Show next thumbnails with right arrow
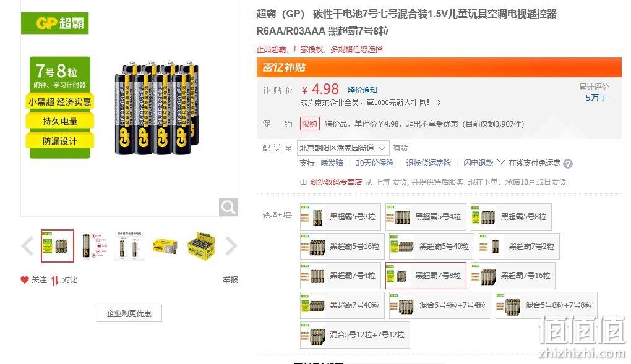Screen dimensions: 631x364 [231, 246]
